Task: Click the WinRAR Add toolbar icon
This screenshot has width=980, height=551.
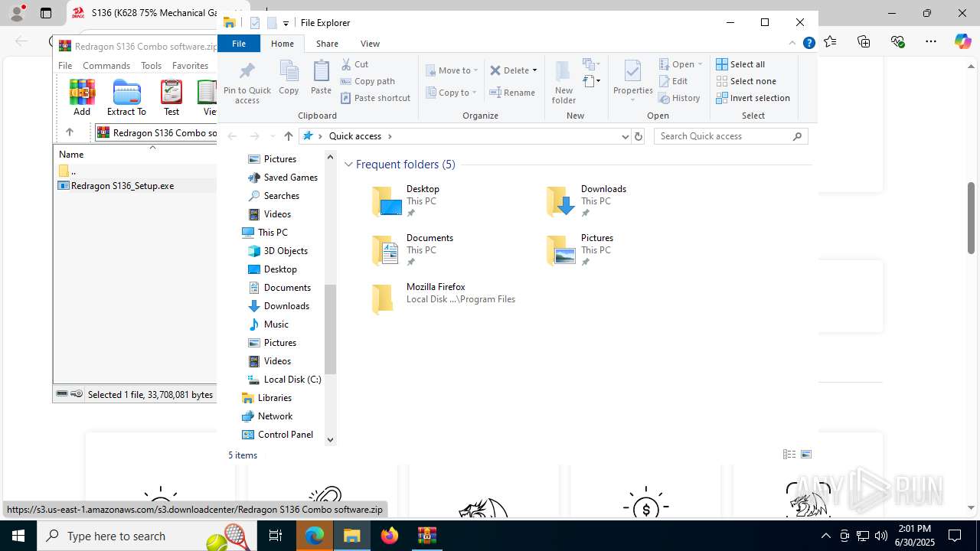Action: pyautogui.click(x=82, y=97)
